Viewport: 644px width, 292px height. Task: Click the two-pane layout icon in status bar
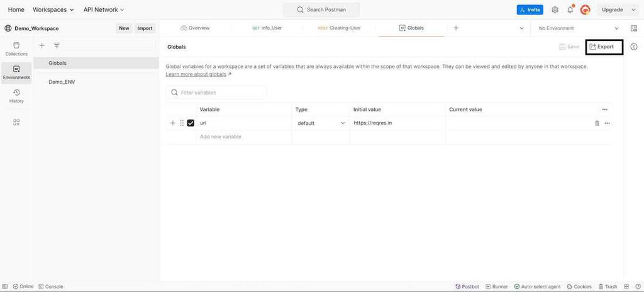click(626, 287)
